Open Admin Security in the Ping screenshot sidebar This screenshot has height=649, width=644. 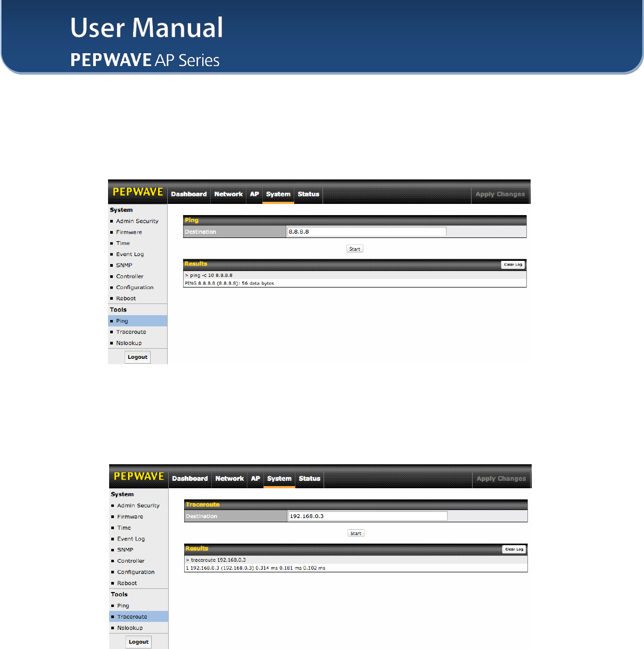(137, 221)
